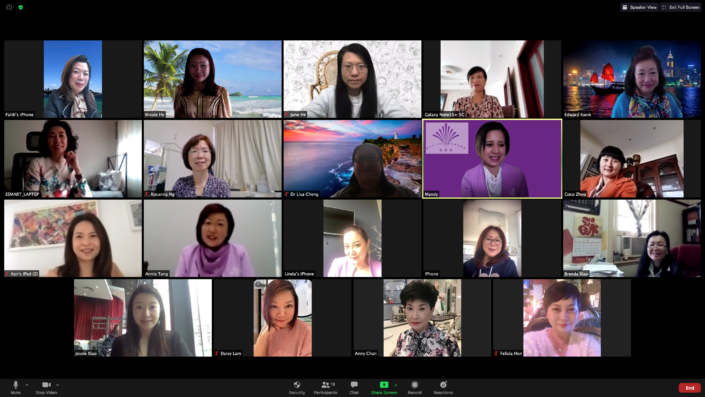Open the Participants panel
Screen dimensions: 705x397
(x=326, y=387)
